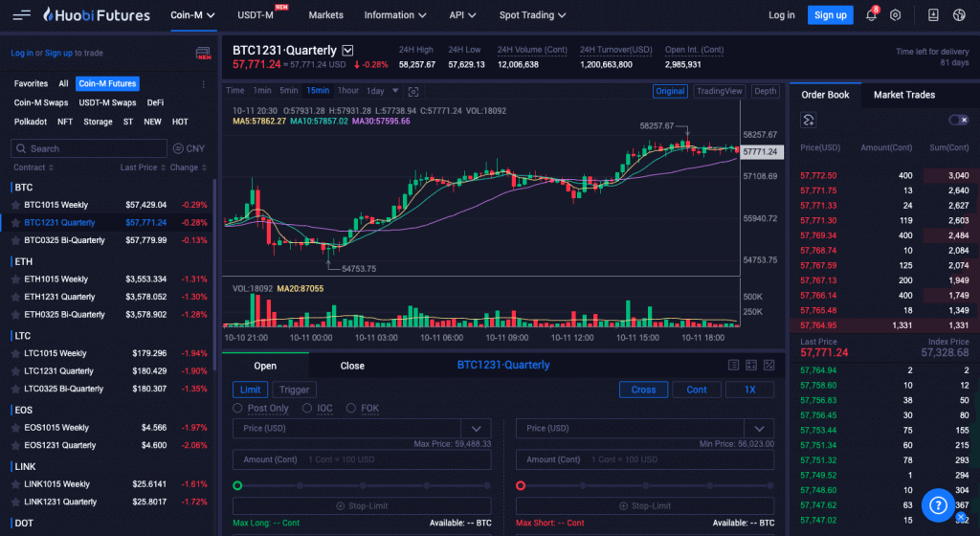Favorite the BTC1015 Weekly contract star

click(15, 205)
